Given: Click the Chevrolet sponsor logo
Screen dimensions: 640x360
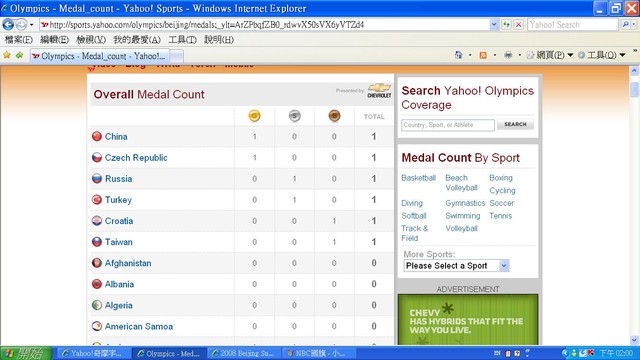Looking at the screenshot, I should click(379, 91).
